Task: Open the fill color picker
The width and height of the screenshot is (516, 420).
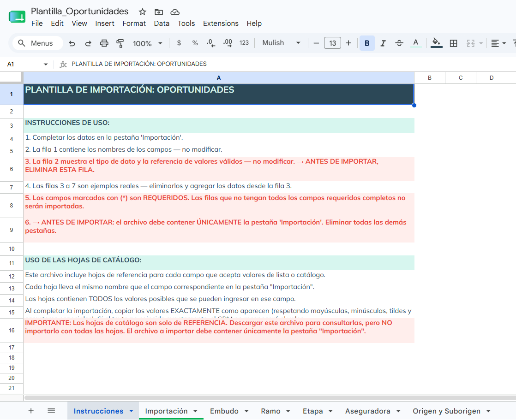Action: pos(436,43)
